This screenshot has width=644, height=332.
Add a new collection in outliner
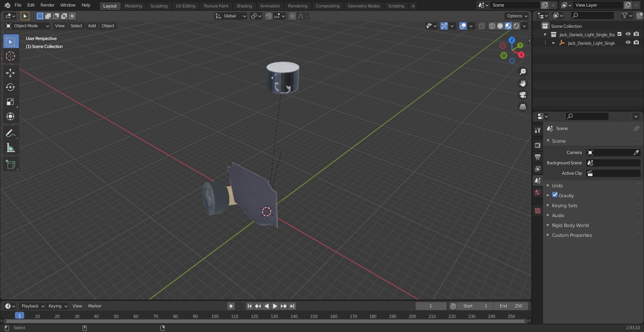coord(639,16)
